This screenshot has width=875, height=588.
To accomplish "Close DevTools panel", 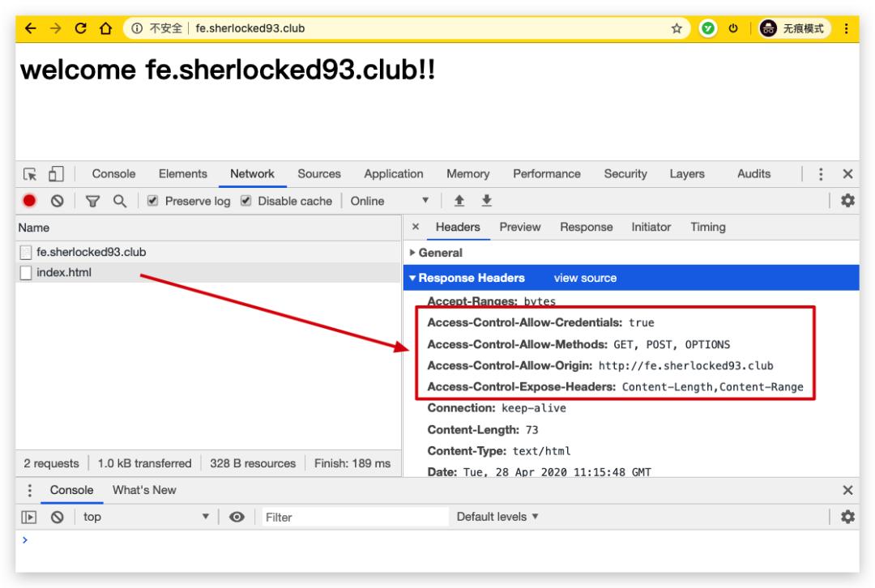I will (847, 174).
